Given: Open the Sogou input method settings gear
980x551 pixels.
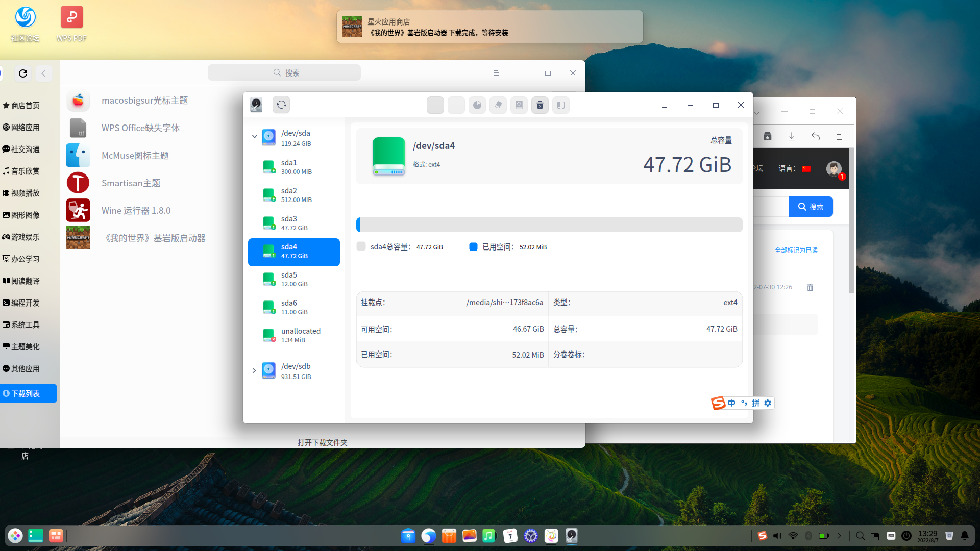Looking at the screenshot, I should (x=768, y=403).
